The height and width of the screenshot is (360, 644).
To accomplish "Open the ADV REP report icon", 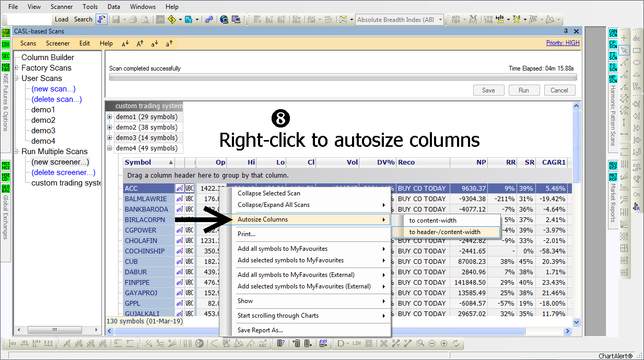I will pyautogui.click(x=613, y=165).
